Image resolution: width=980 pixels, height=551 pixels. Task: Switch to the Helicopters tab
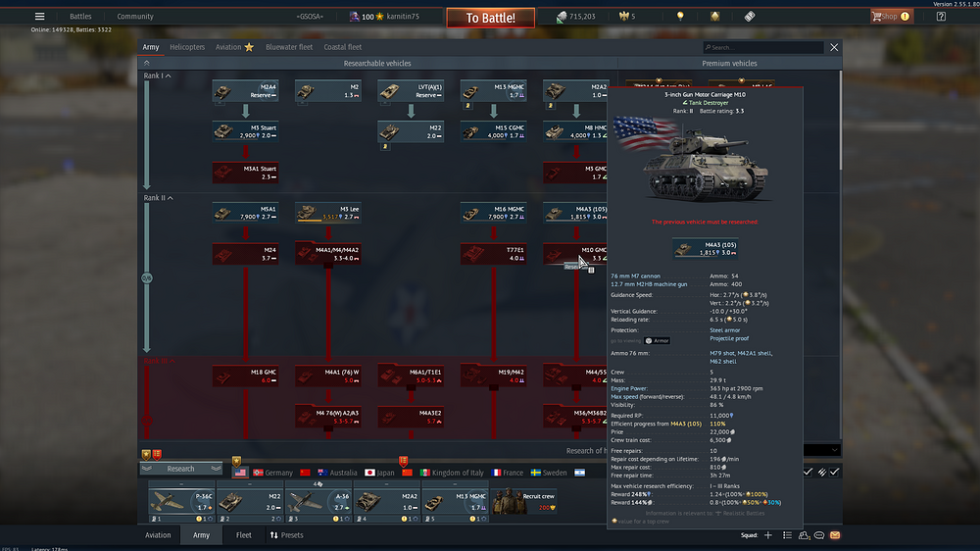187,47
